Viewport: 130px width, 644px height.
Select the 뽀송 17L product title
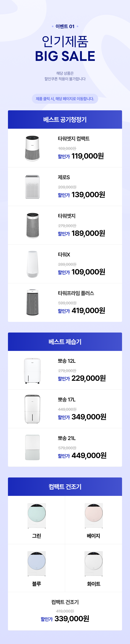pyautogui.click(x=67, y=400)
